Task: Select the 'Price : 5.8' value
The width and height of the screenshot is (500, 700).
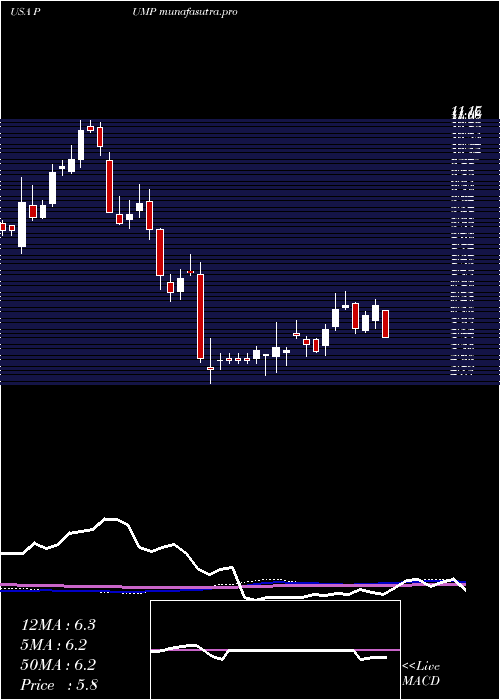Action: [59, 685]
